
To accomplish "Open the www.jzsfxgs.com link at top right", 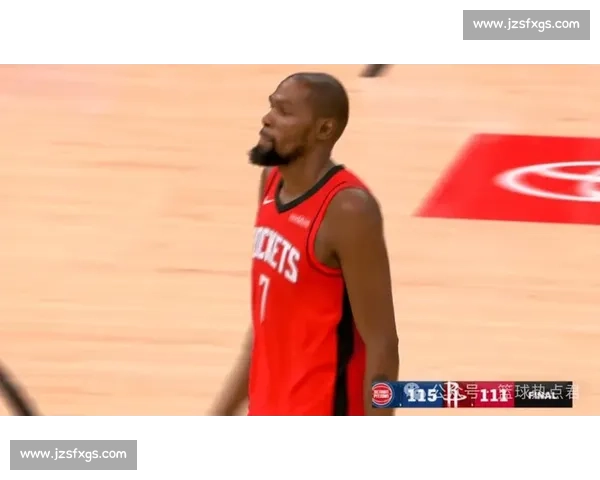I will 524,24.
